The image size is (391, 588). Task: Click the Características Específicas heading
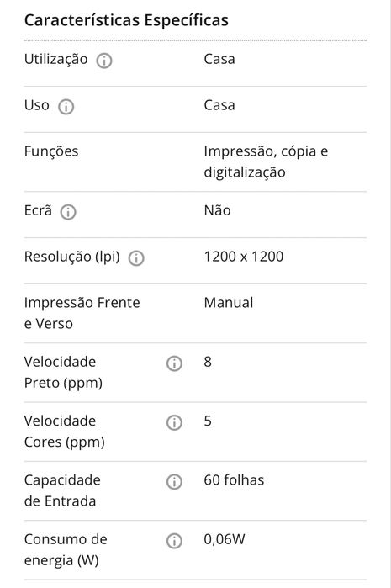tap(126, 20)
